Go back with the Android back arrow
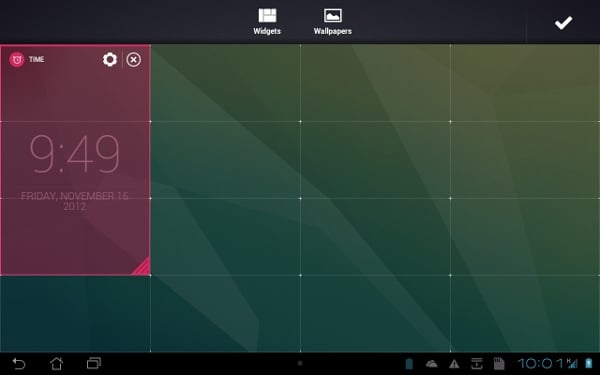Image resolution: width=600 pixels, height=375 pixels. coord(18,363)
